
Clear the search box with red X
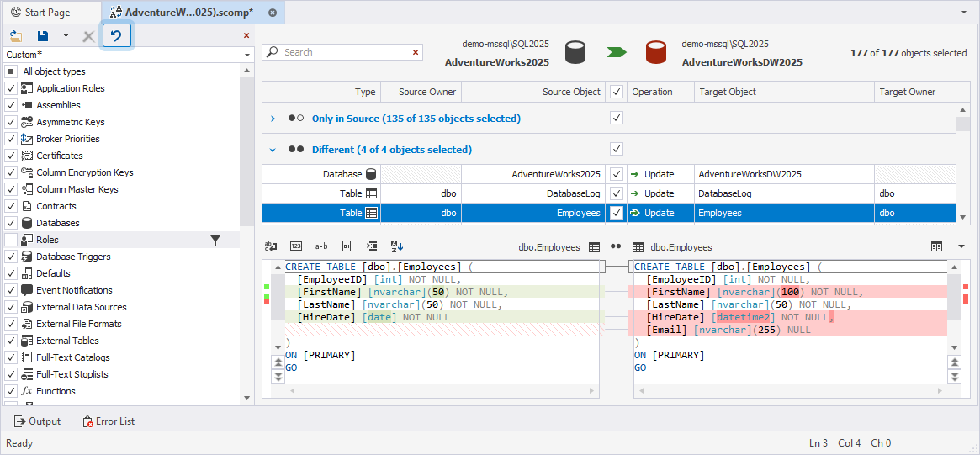415,52
